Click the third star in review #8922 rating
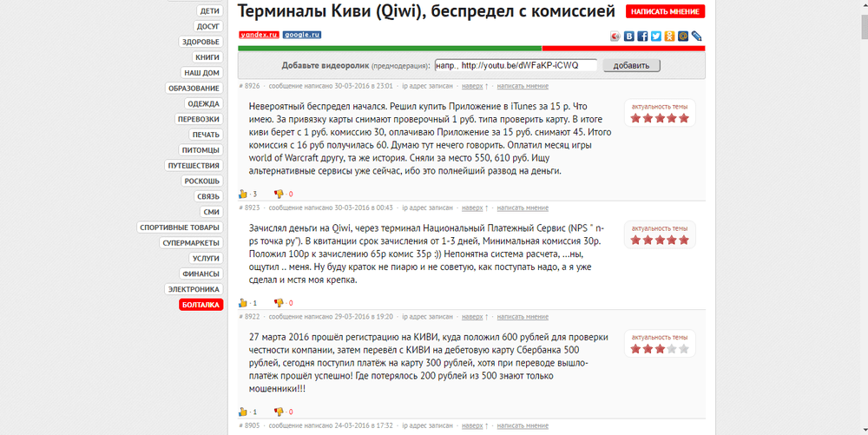 click(x=660, y=349)
